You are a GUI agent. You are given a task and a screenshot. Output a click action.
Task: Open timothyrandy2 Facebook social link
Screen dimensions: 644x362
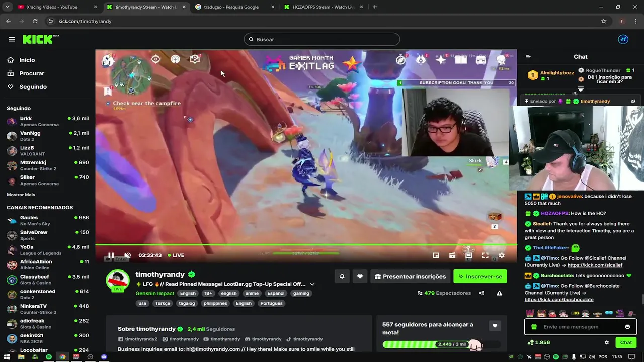[x=138, y=339]
